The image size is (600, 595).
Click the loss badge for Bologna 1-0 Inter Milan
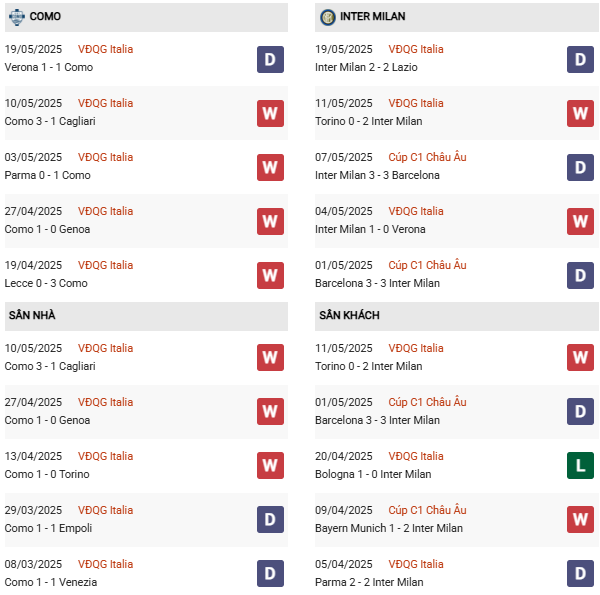(x=581, y=466)
